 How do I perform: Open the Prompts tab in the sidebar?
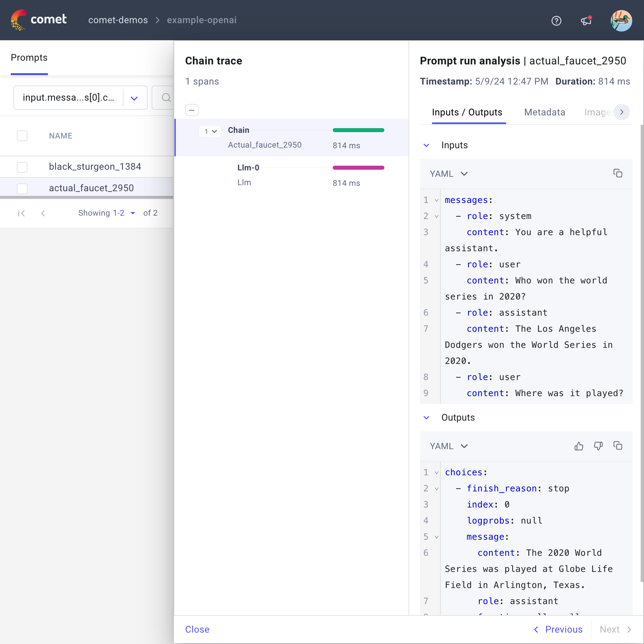point(29,58)
